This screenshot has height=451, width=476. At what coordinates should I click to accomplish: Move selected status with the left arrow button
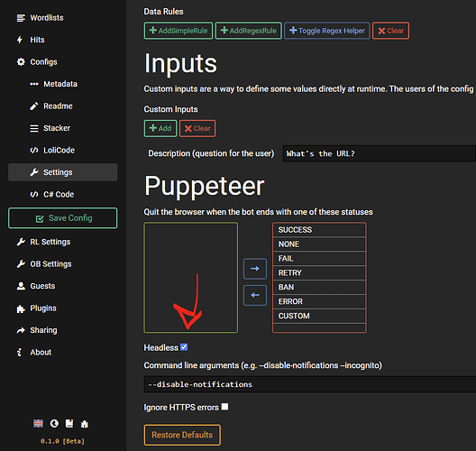point(255,295)
